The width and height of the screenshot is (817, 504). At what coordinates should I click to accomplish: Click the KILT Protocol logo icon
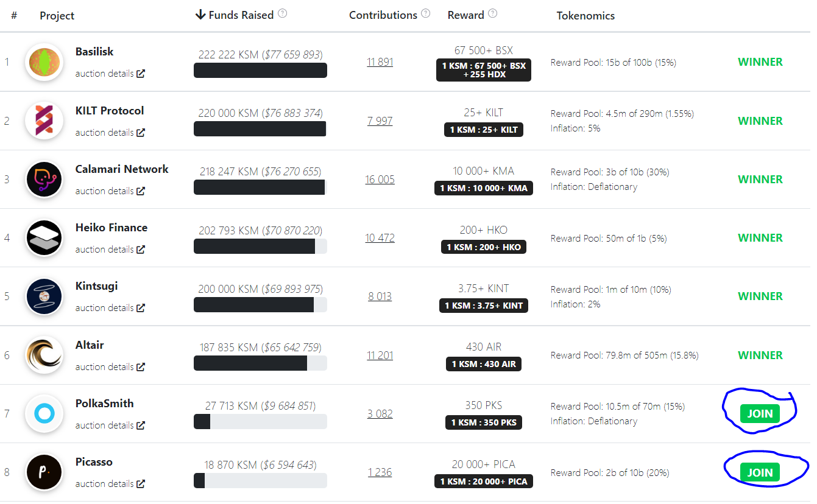(x=44, y=121)
